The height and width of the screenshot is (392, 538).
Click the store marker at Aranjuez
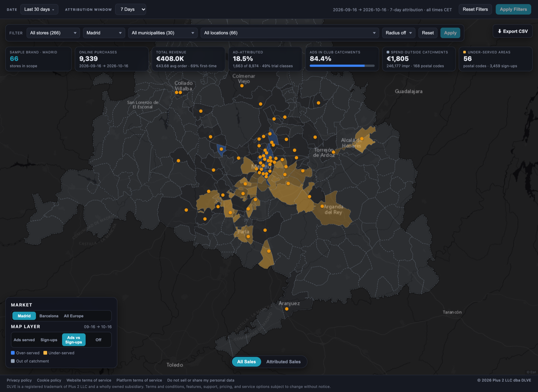(x=287, y=309)
